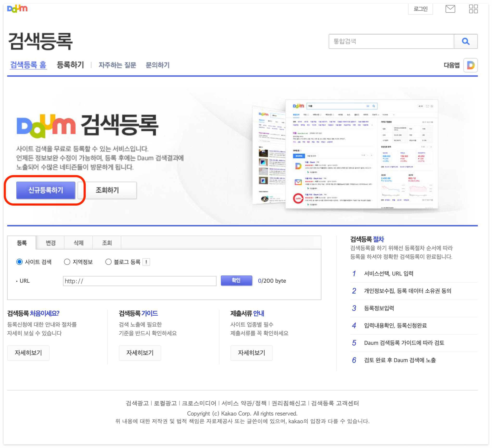
Task: Open the Daum app D icon
Action: [x=470, y=65]
